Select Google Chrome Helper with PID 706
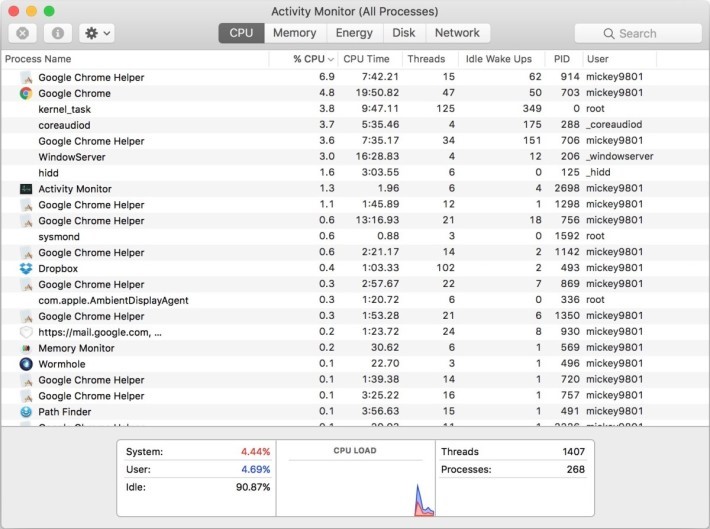 pos(355,141)
